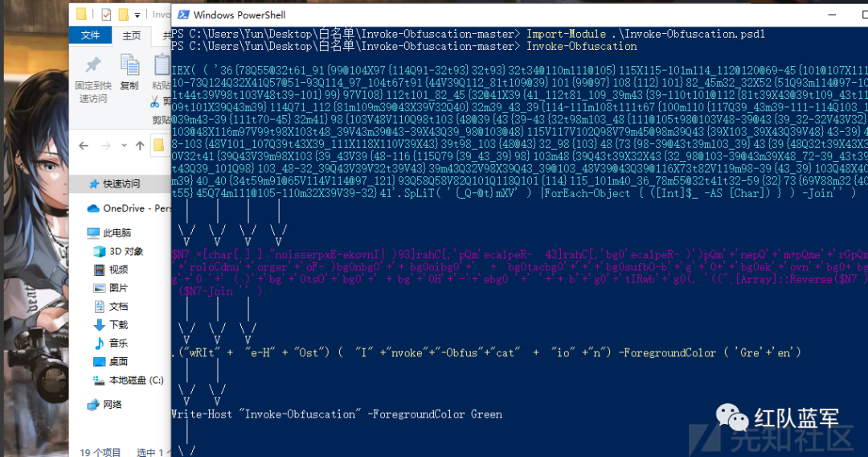This screenshot has width=868, height=457.
Task: Go forward in Explorer navigation
Action: point(106,146)
